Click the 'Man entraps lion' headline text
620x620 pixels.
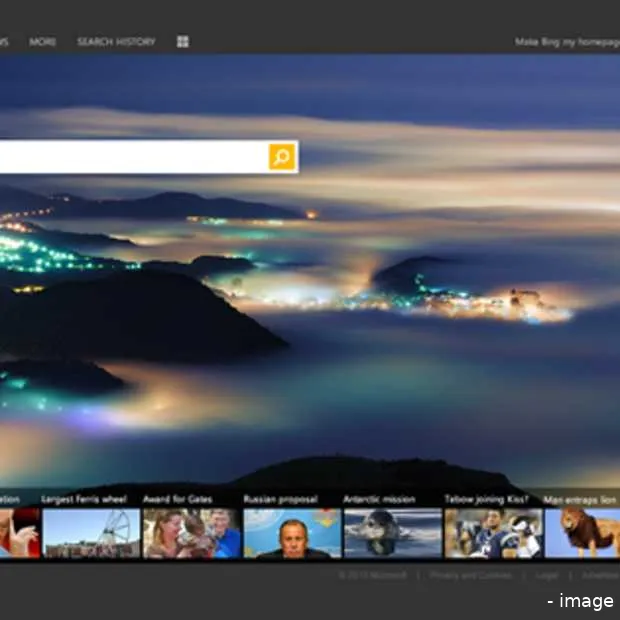click(x=579, y=499)
